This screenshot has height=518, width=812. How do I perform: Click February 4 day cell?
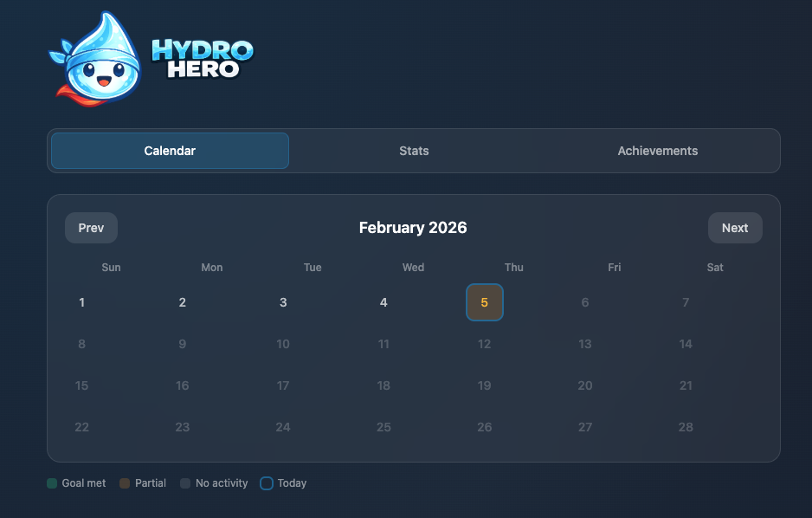pyautogui.click(x=383, y=302)
